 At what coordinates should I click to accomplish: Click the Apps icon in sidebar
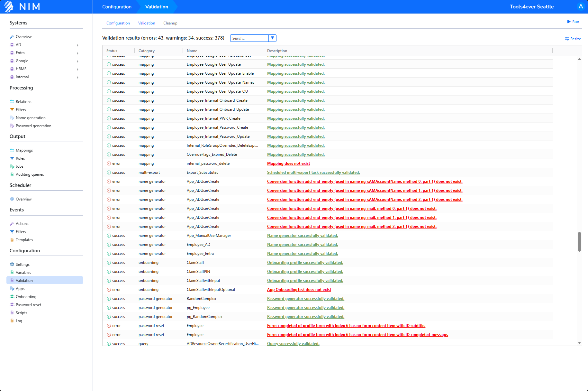tap(12, 289)
